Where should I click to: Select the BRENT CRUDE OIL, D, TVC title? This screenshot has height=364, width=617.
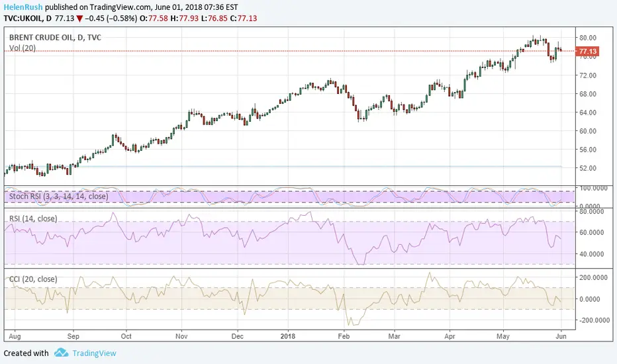click(x=55, y=37)
